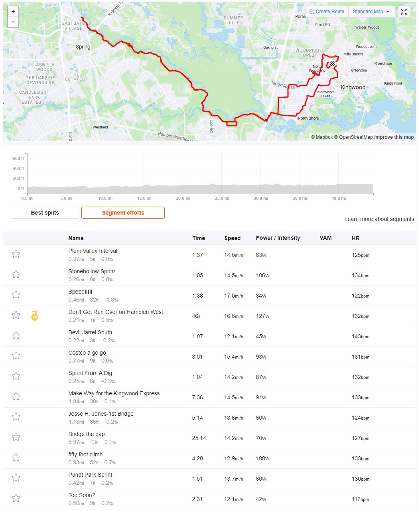Expand map to fullscreen
420x511 pixels.
pos(404,12)
